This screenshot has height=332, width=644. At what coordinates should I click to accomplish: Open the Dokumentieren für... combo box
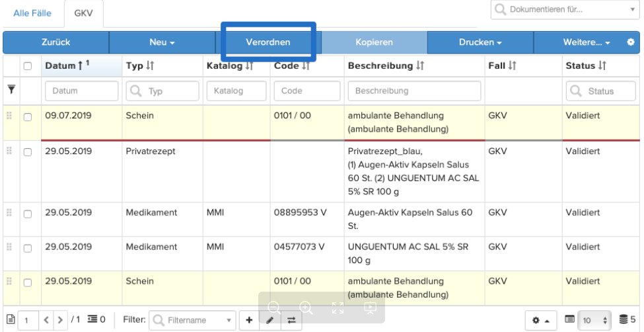tap(565, 9)
